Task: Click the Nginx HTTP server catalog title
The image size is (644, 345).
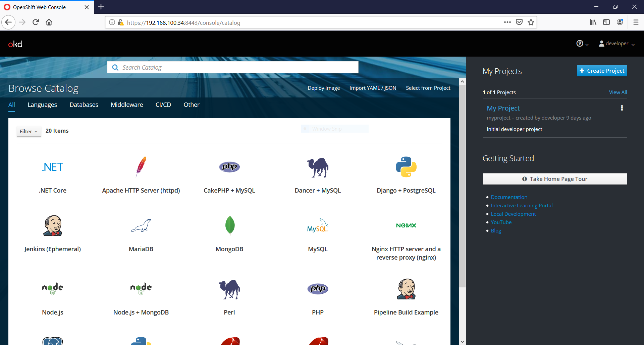Action: tap(406, 253)
